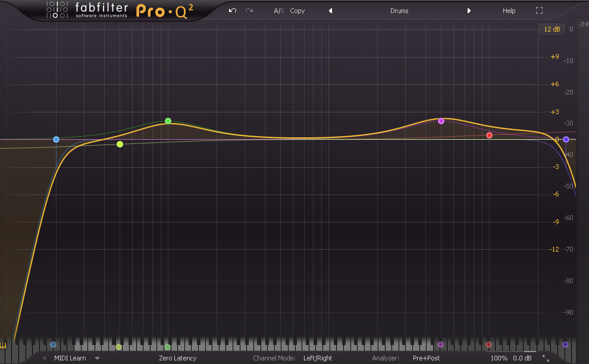Change the Zero Latency processing mode

tap(178, 358)
